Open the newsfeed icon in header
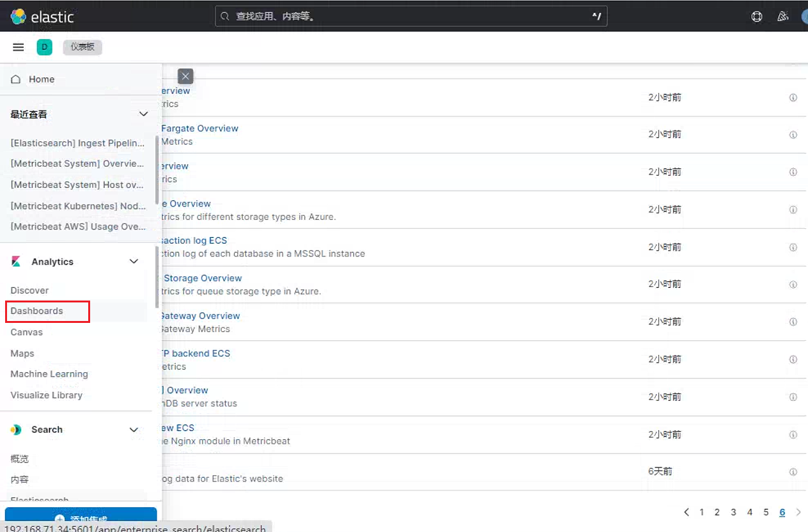 click(x=782, y=17)
